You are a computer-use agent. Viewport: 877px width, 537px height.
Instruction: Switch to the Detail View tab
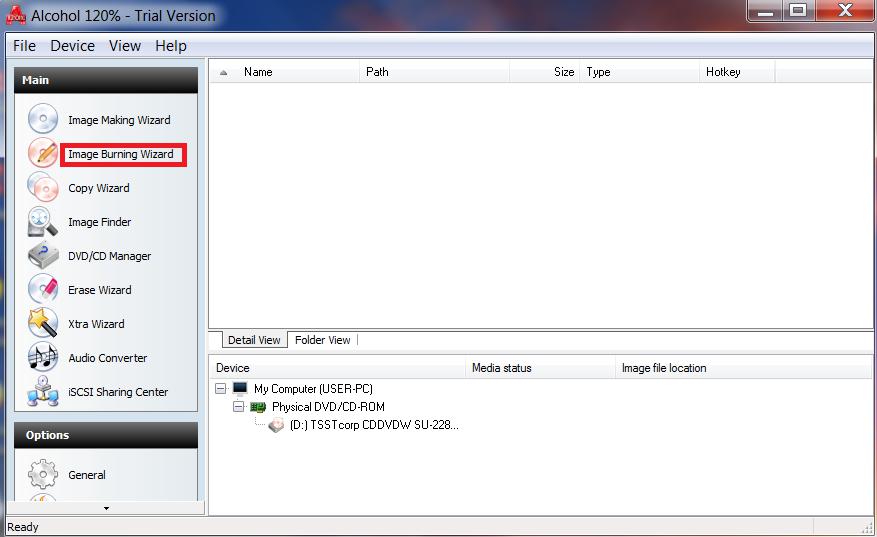pyautogui.click(x=254, y=340)
